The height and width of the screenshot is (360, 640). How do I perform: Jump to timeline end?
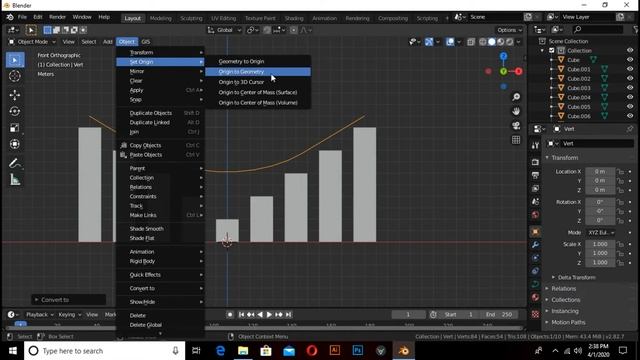coord(289,315)
